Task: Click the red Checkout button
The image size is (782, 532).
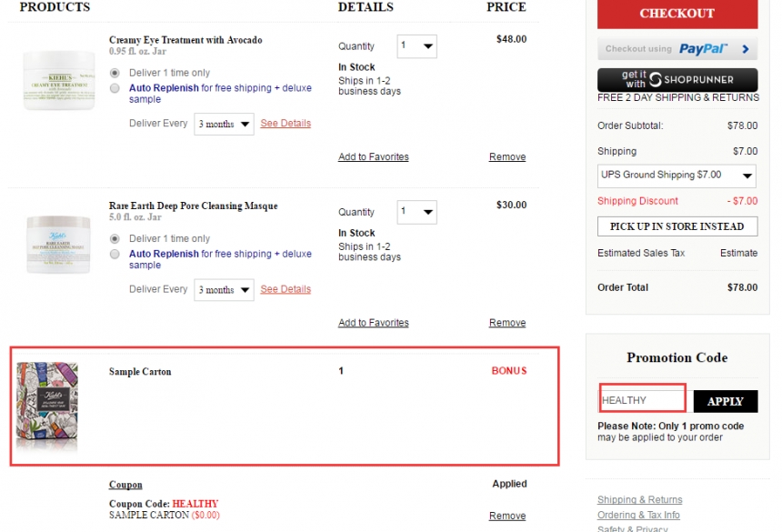Action: [x=677, y=14]
